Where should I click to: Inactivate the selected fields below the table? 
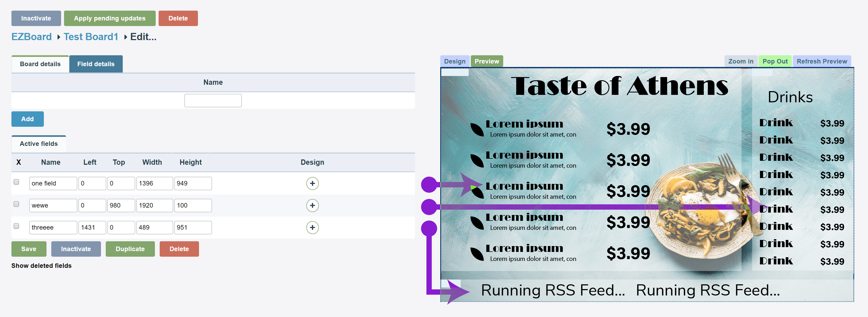(x=76, y=249)
